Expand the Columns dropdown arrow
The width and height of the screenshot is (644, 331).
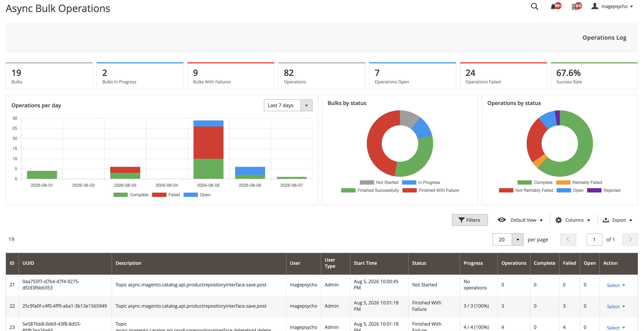[x=589, y=220]
